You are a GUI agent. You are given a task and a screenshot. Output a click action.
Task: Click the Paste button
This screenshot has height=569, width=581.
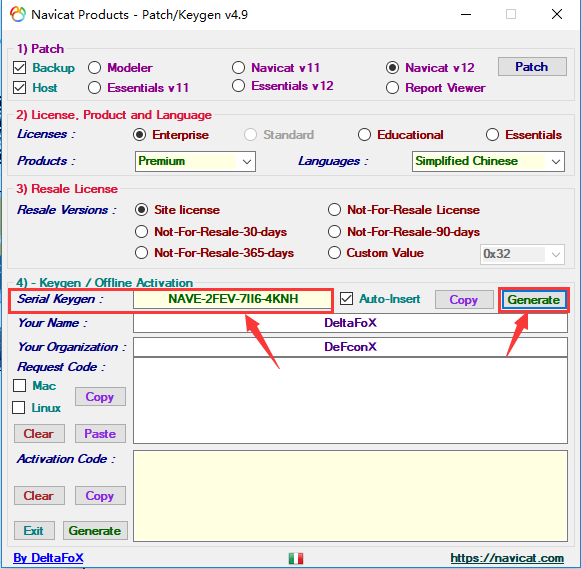coord(100,433)
